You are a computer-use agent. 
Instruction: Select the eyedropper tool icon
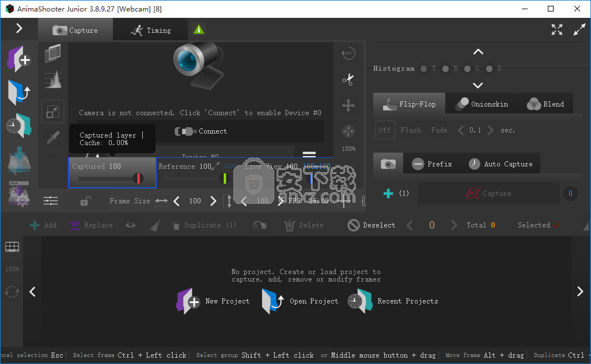click(x=53, y=138)
